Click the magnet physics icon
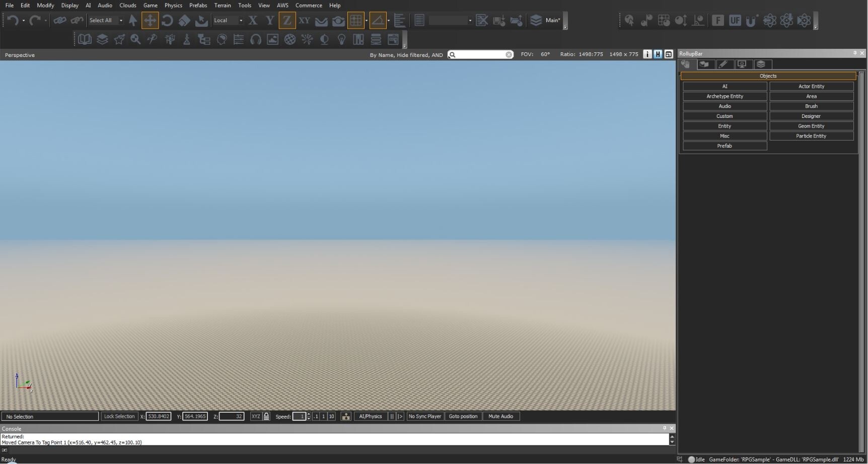The image size is (868, 464). (752, 20)
